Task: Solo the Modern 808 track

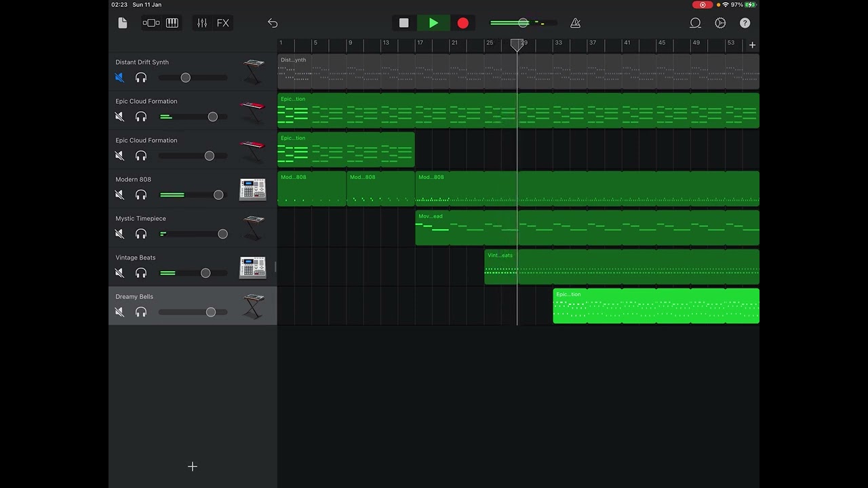Action: 141,195
